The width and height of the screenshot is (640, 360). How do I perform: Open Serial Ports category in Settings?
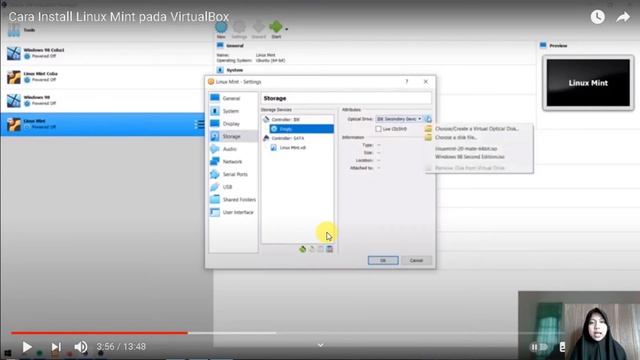[x=233, y=174]
